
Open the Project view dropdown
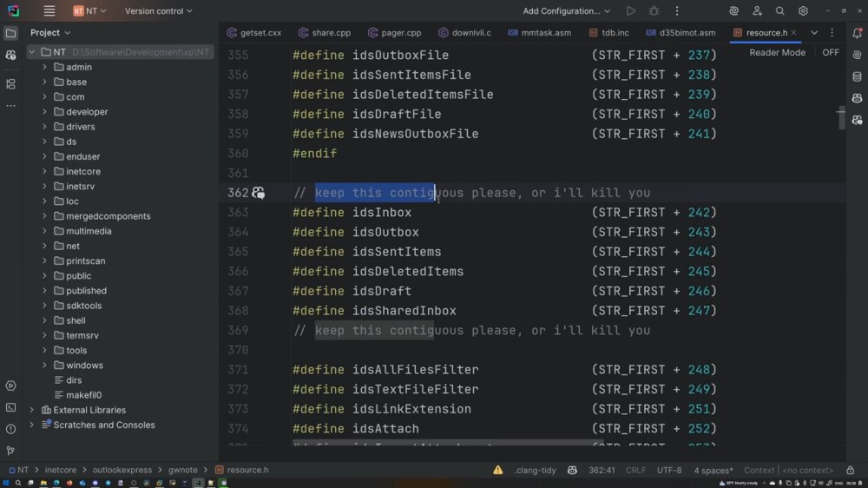(x=50, y=33)
